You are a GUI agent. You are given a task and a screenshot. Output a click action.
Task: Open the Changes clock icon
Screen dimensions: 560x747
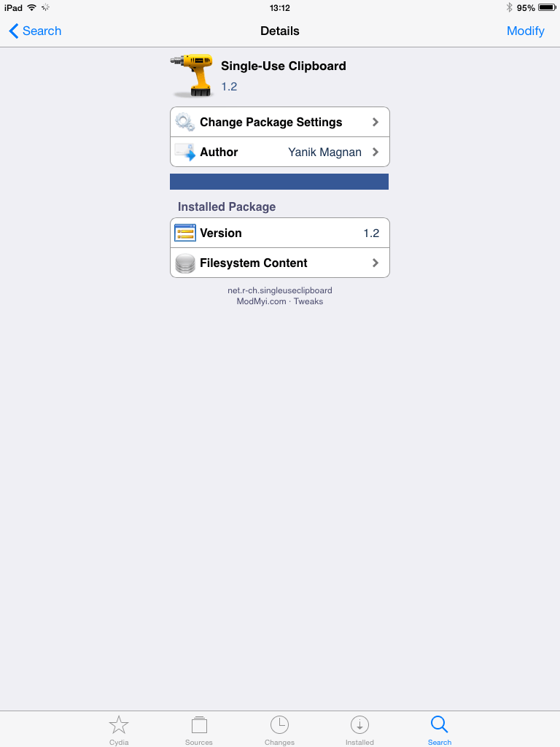click(279, 724)
